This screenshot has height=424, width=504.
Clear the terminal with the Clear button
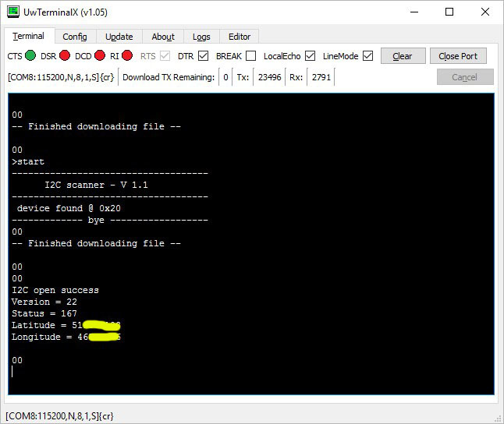tap(403, 56)
